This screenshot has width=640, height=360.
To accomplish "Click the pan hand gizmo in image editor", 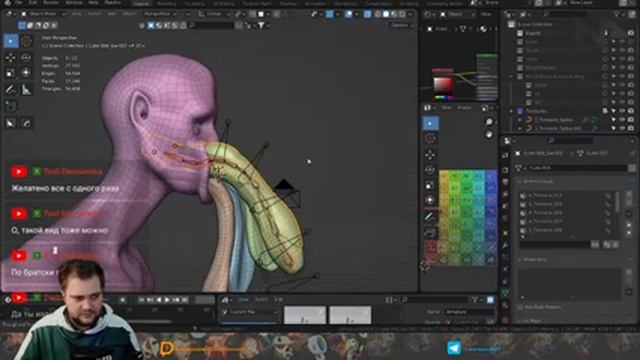I will tap(489, 134).
